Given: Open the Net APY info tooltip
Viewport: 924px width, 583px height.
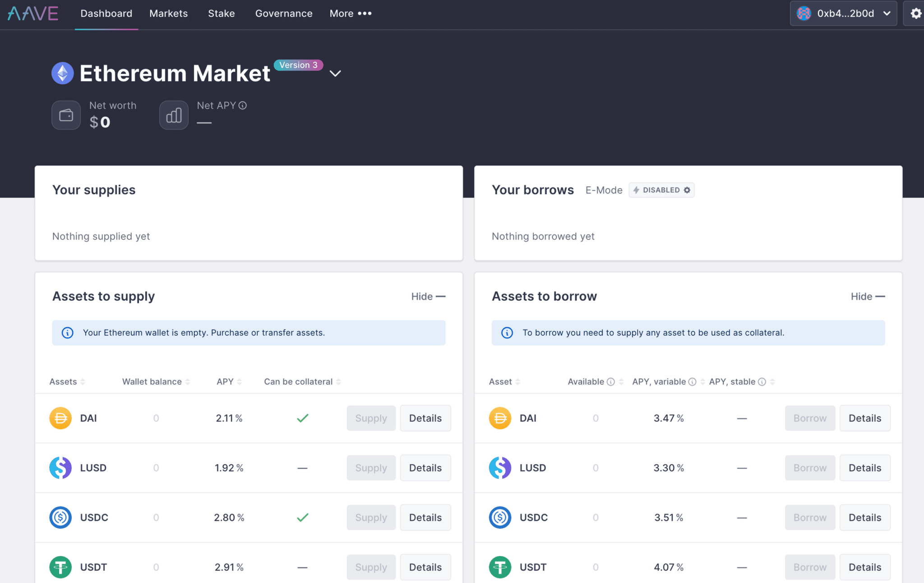Looking at the screenshot, I should click(x=243, y=106).
